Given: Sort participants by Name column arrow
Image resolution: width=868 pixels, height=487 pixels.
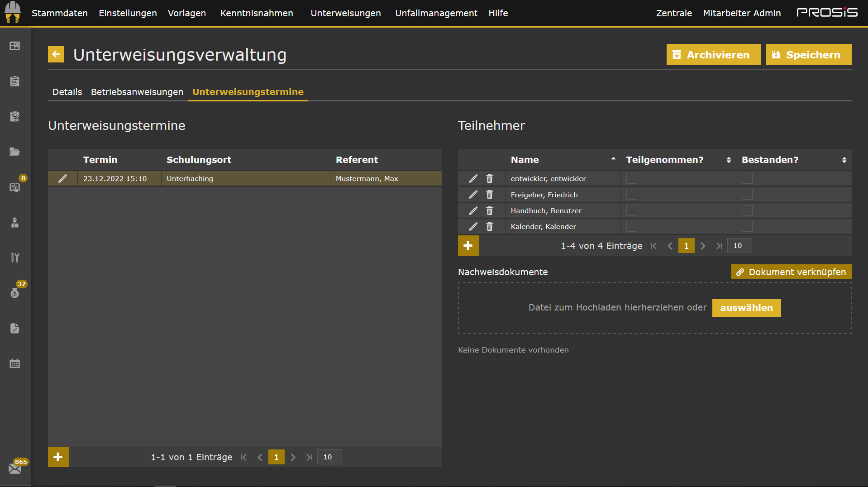Looking at the screenshot, I should tap(613, 159).
